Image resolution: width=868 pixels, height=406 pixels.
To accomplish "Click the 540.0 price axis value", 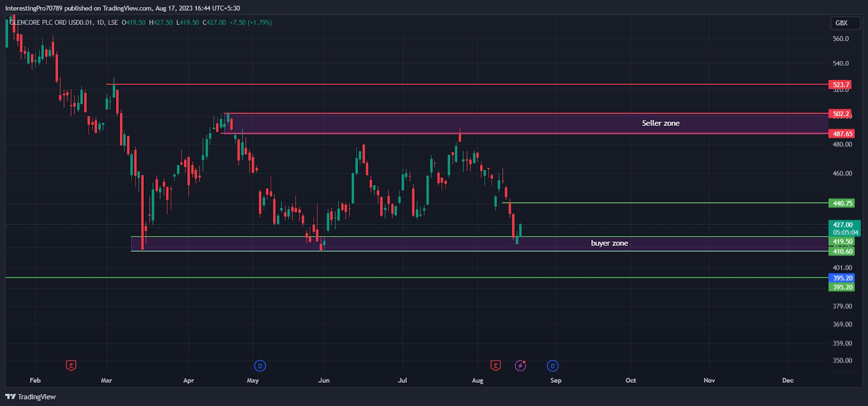I will (x=841, y=64).
